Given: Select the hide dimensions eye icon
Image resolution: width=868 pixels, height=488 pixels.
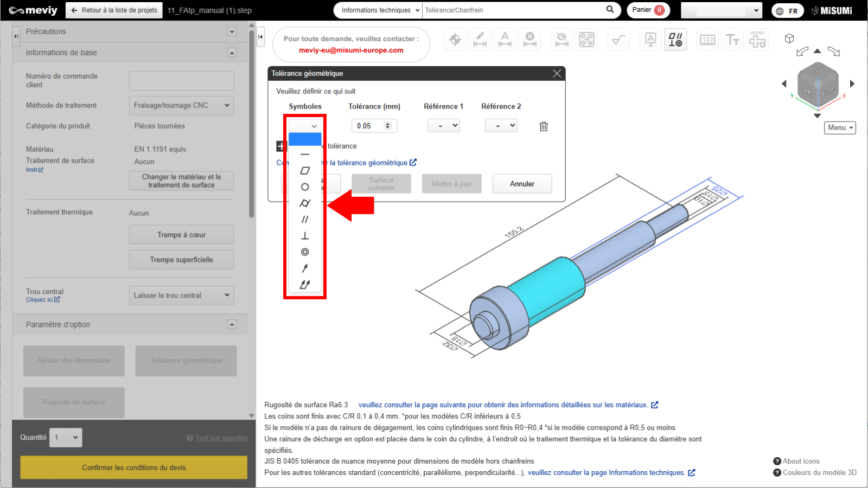Looking at the screenshot, I should 561,40.
